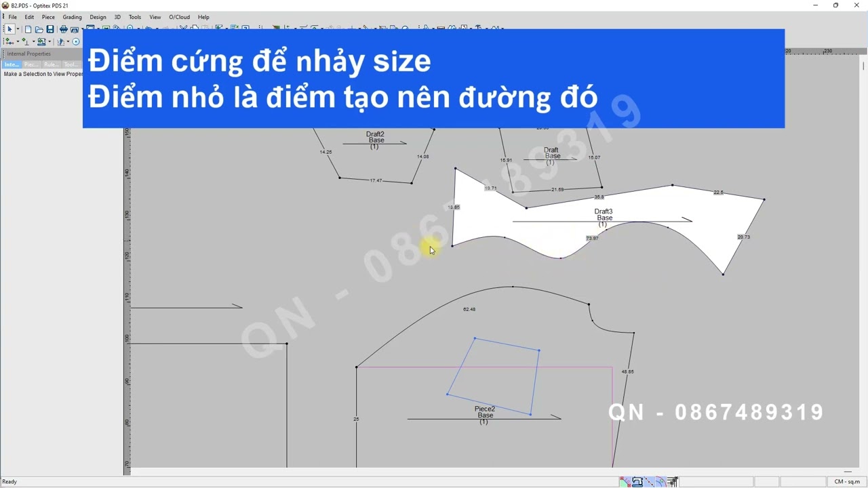Switch to the Rule... tab
This screenshot has height=488, width=868.
click(51, 64)
